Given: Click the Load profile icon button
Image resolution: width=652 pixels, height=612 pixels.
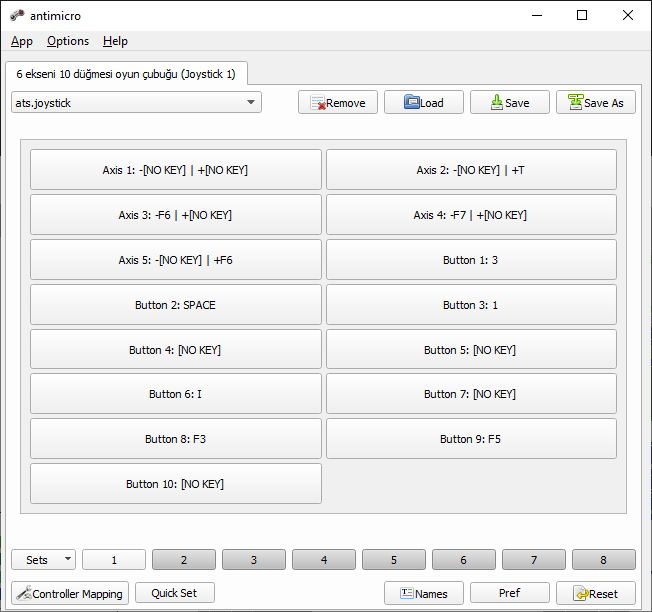Looking at the screenshot, I should point(412,103).
